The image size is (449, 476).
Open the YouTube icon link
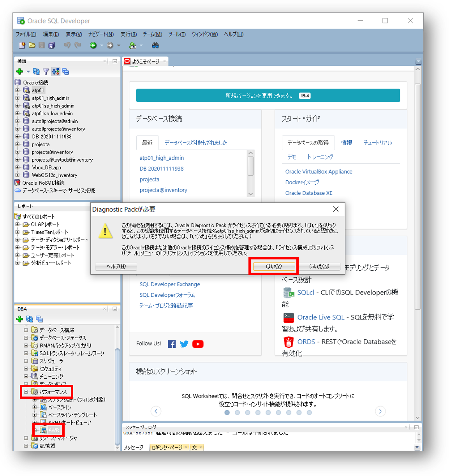(198, 344)
